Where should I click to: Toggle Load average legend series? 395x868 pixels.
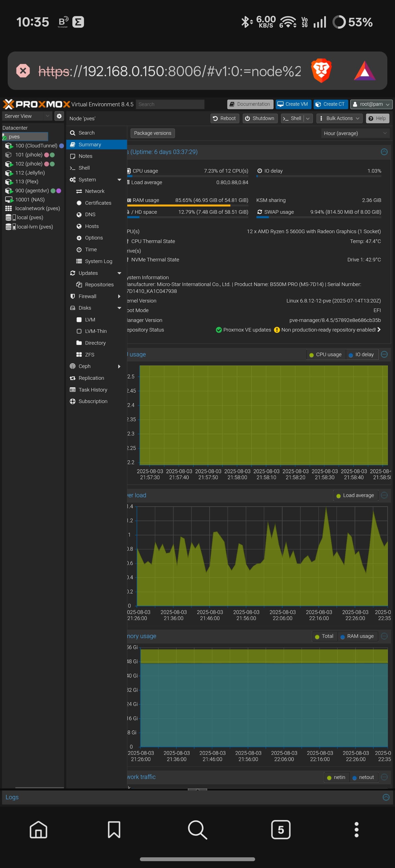[x=355, y=495]
